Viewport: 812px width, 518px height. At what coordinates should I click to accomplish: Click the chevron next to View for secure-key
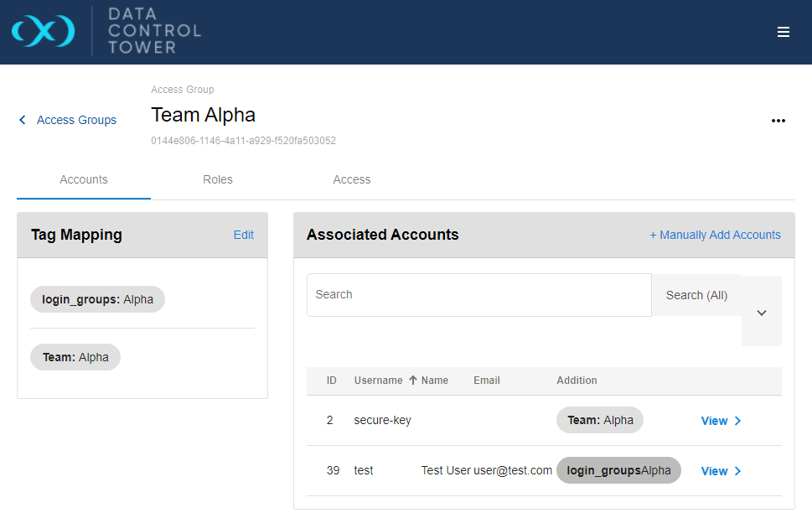pyautogui.click(x=737, y=421)
